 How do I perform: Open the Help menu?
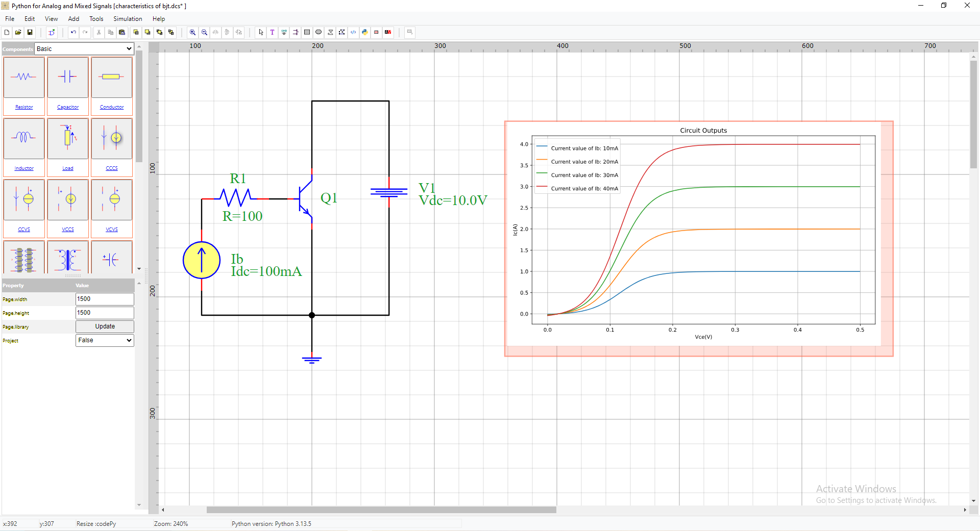[x=159, y=19]
